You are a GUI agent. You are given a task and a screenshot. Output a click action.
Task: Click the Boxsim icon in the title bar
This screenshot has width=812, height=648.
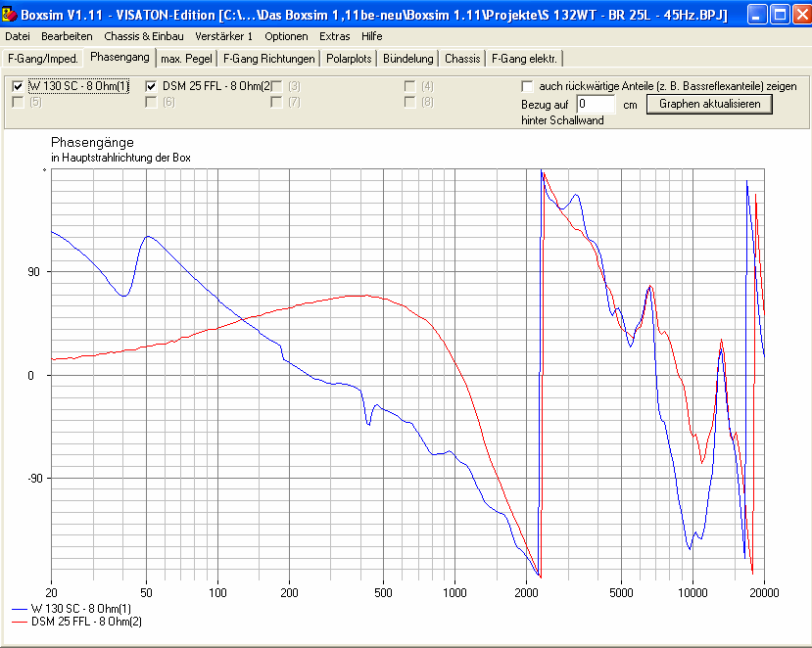(12, 14)
